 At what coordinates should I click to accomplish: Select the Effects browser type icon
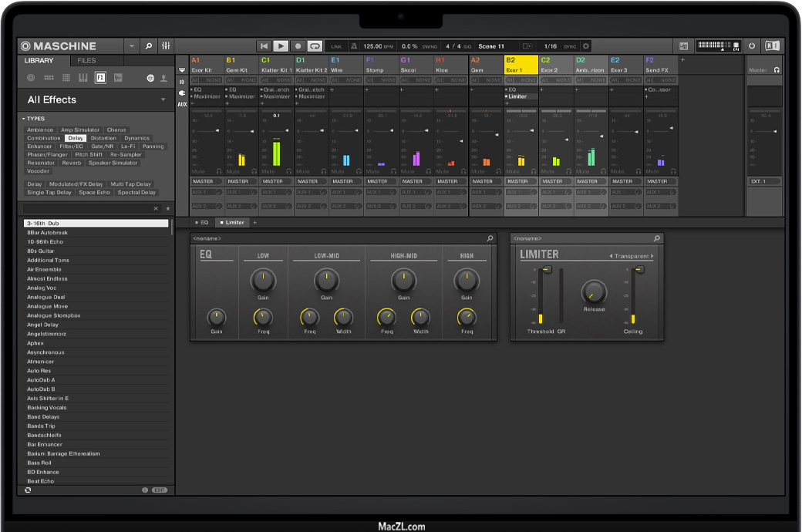100,78
